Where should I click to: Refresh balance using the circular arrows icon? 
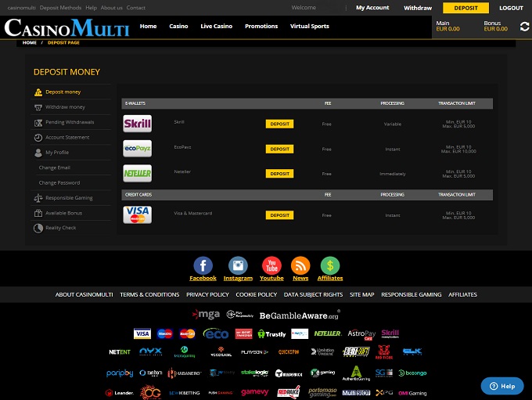coord(524,27)
